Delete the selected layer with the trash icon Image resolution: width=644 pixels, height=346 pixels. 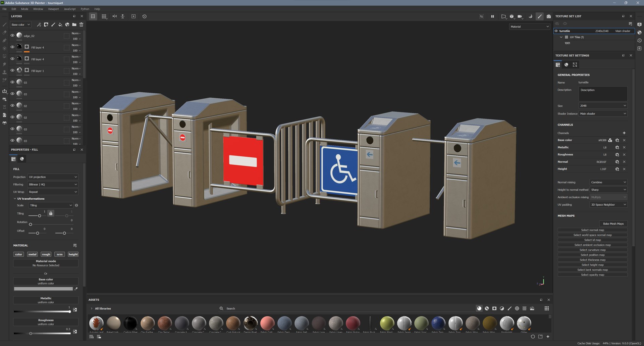coord(81,24)
